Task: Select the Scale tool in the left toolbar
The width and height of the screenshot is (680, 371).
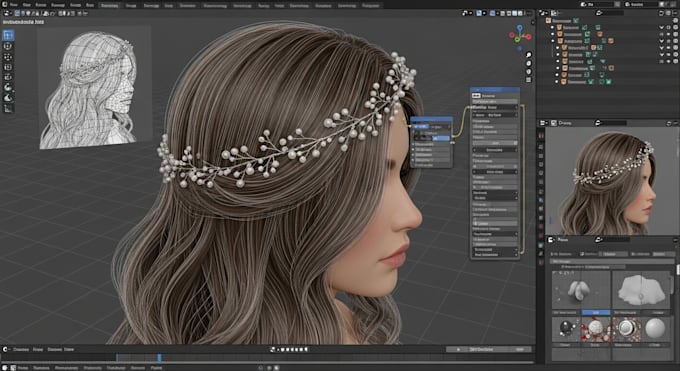Action: coord(8,78)
